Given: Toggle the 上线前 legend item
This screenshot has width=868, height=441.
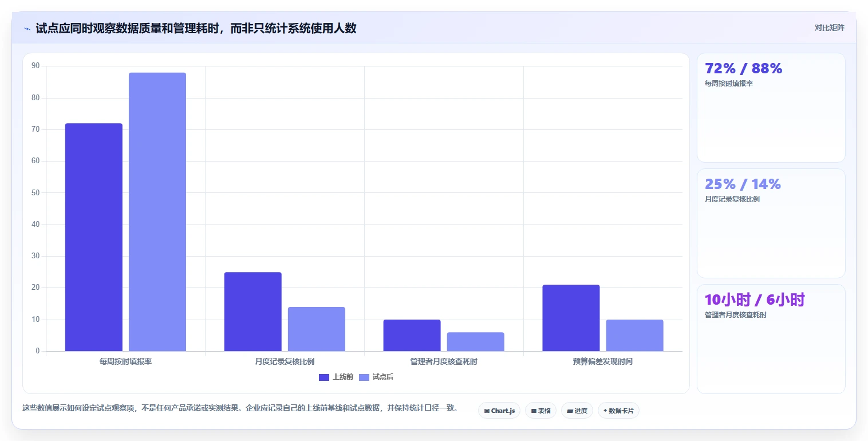Looking at the screenshot, I should click(336, 377).
